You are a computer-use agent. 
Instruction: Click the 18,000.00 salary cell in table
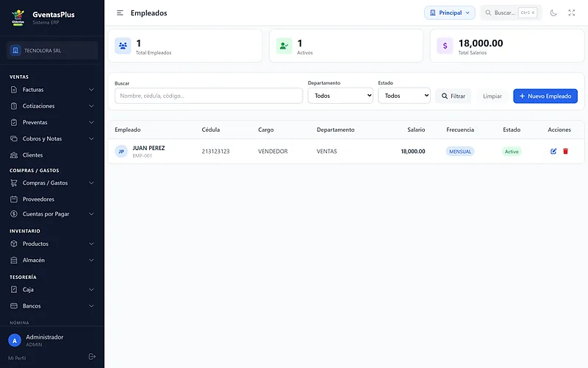[x=413, y=152]
